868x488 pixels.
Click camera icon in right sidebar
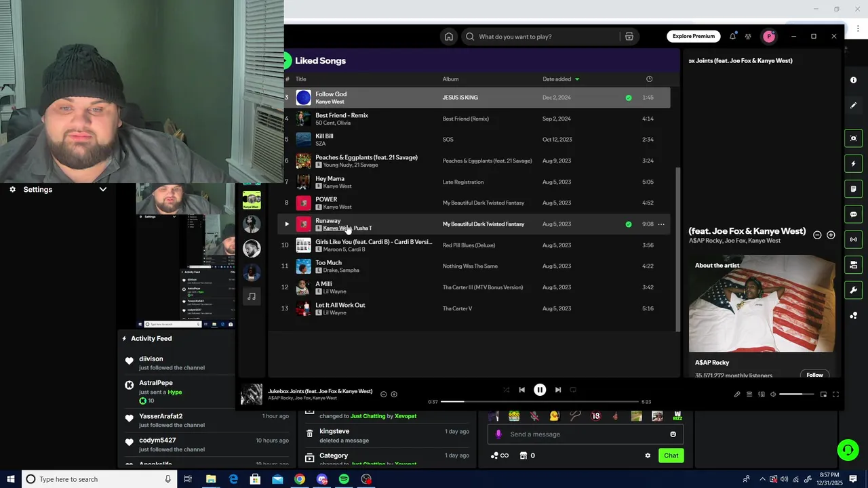coord(854,138)
